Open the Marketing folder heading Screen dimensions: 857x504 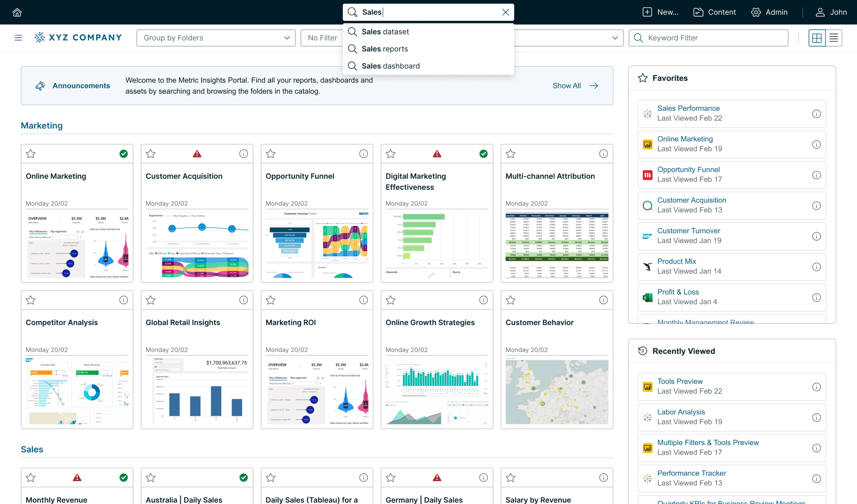[x=42, y=126]
